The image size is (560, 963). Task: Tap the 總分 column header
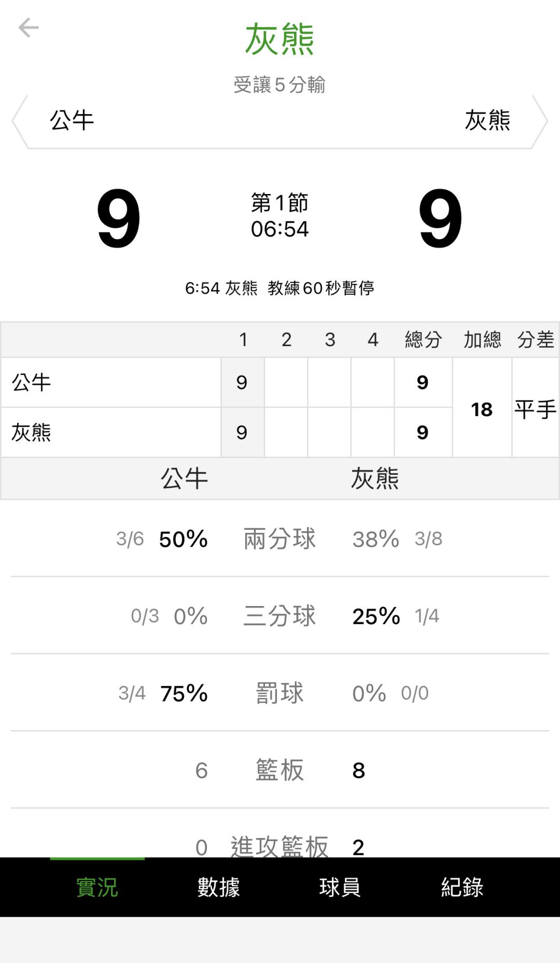423,340
